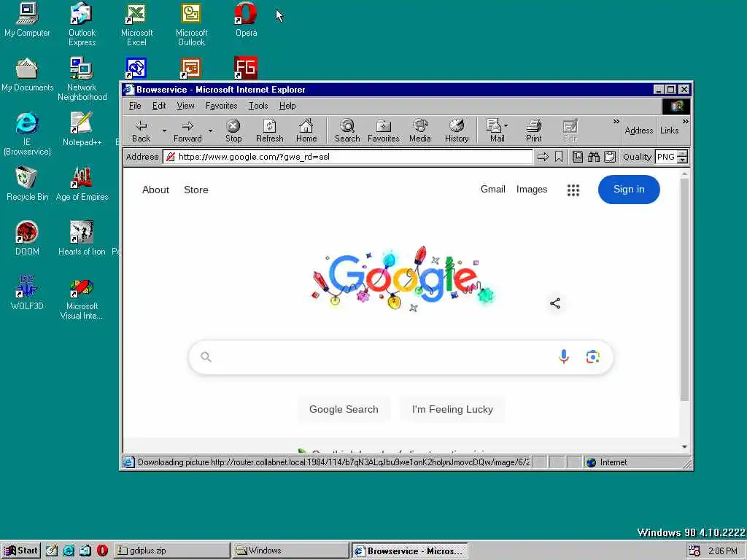
Task: Click the collapsed Address band label beside Links
Action: (638, 131)
